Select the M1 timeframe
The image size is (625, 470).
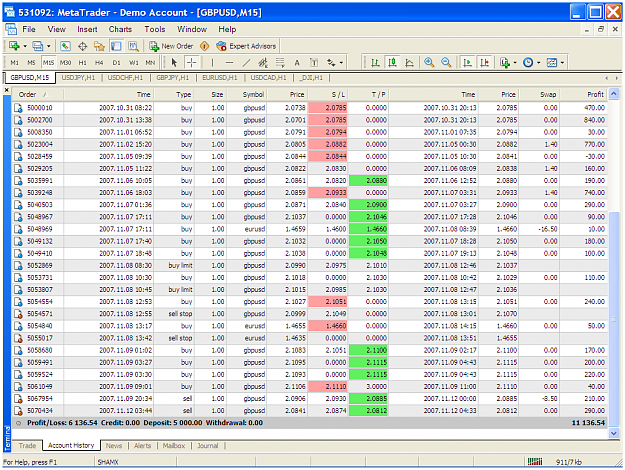tap(15, 63)
